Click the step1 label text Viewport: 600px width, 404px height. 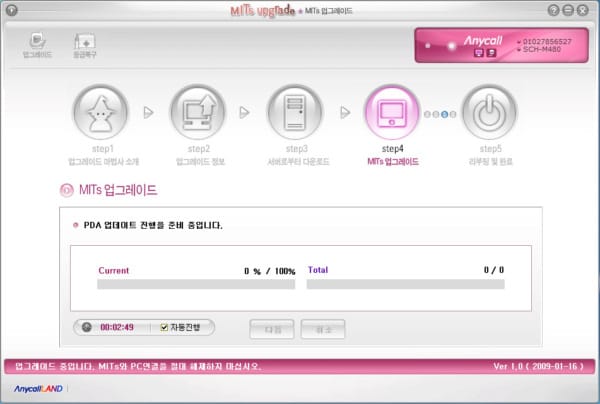[x=103, y=148]
